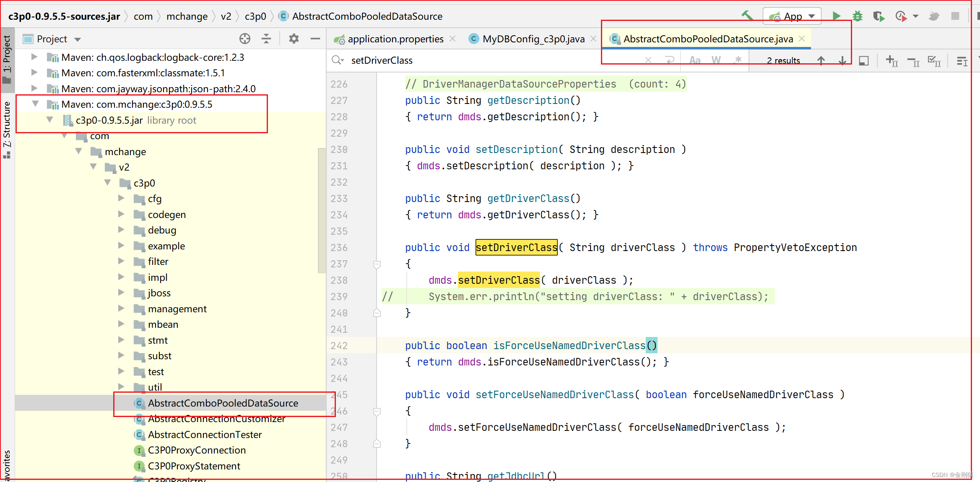The height and width of the screenshot is (482, 980).
Task: Start debugging with the bug icon
Action: pos(858,16)
